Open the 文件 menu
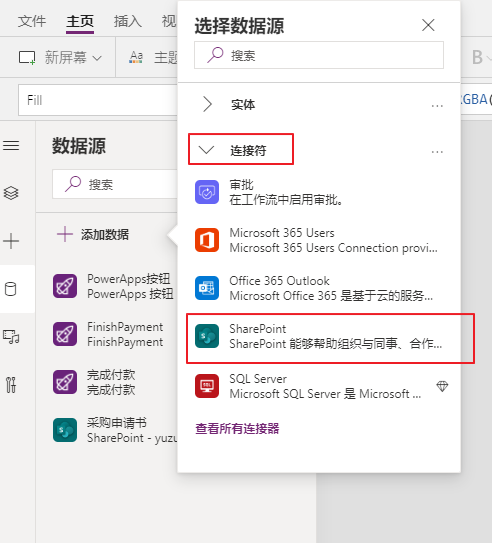 (32, 21)
